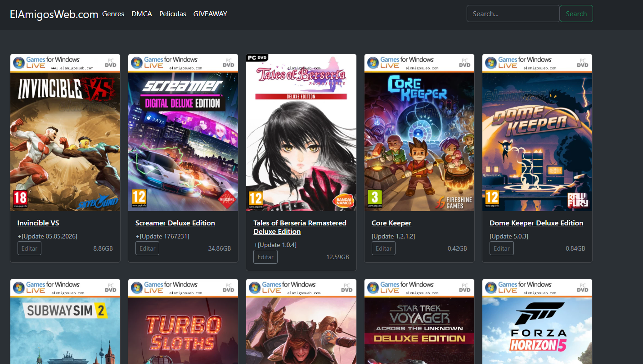The image size is (643, 364).
Task: Open the Invincible VS cover image
Action: click(x=65, y=133)
